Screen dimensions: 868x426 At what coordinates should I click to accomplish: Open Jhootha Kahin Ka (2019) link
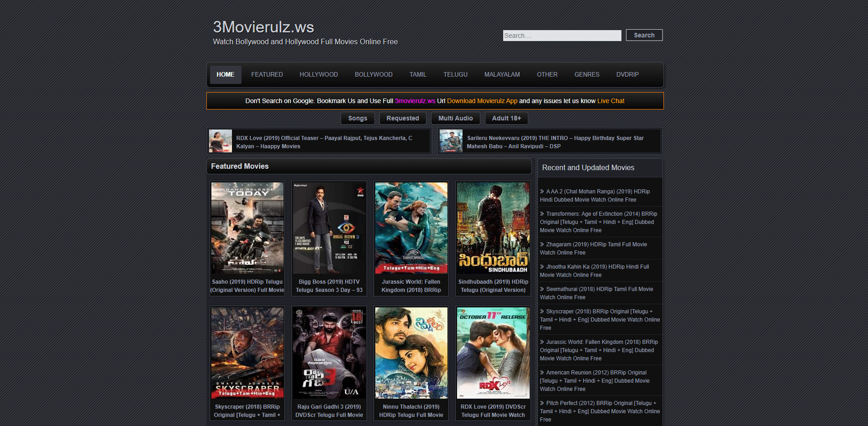coord(594,271)
